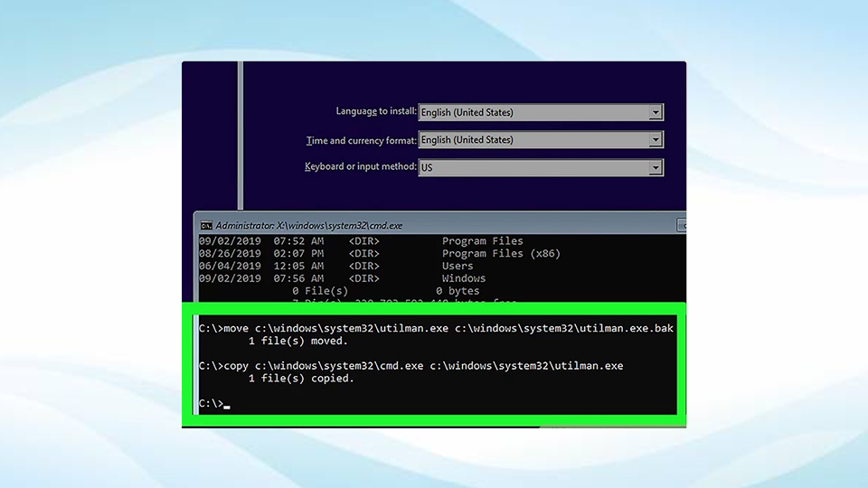Viewport: 868px width, 488px height.
Task: Expand the Time and currency format arrow
Action: click(656, 140)
